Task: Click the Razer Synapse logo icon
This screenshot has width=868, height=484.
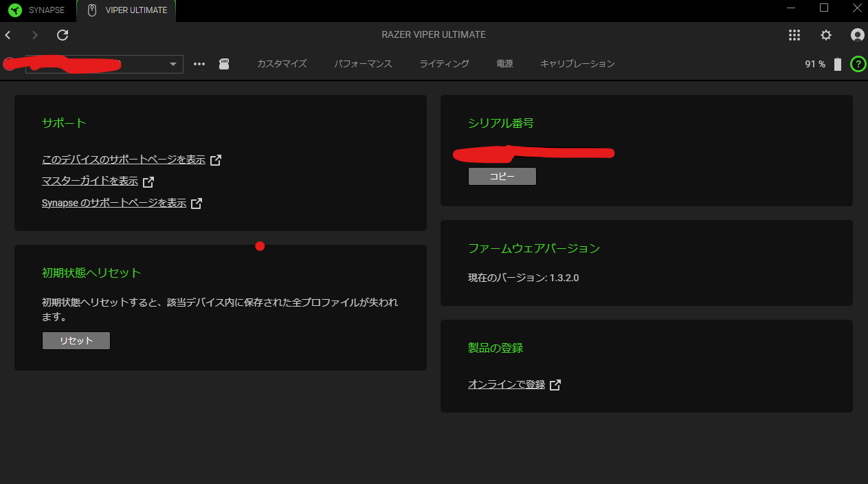Action: pyautogui.click(x=14, y=10)
